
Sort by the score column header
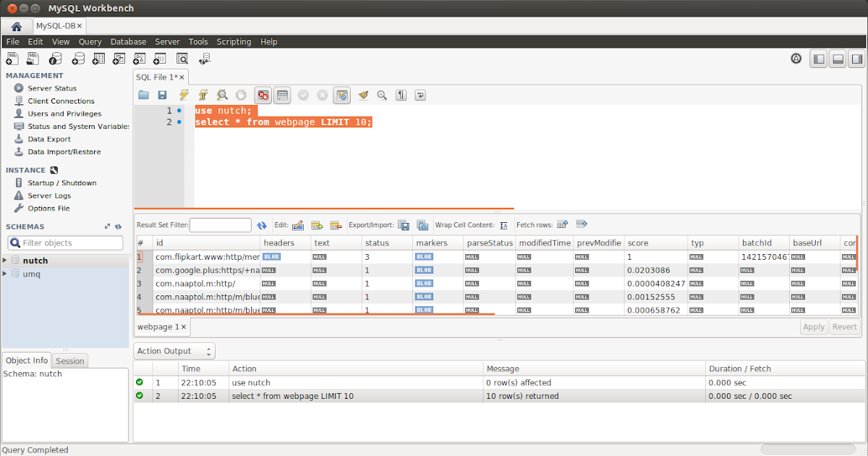[655, 242]
